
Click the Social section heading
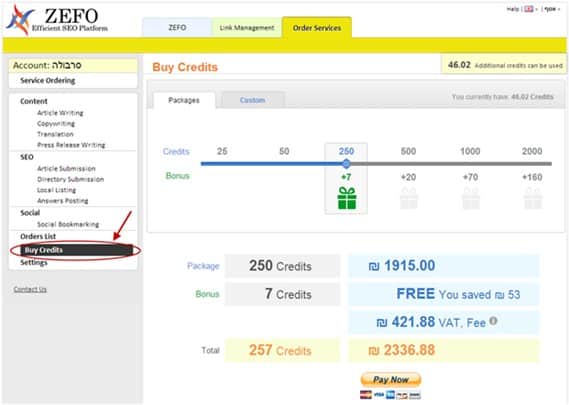tap(30, 213)
